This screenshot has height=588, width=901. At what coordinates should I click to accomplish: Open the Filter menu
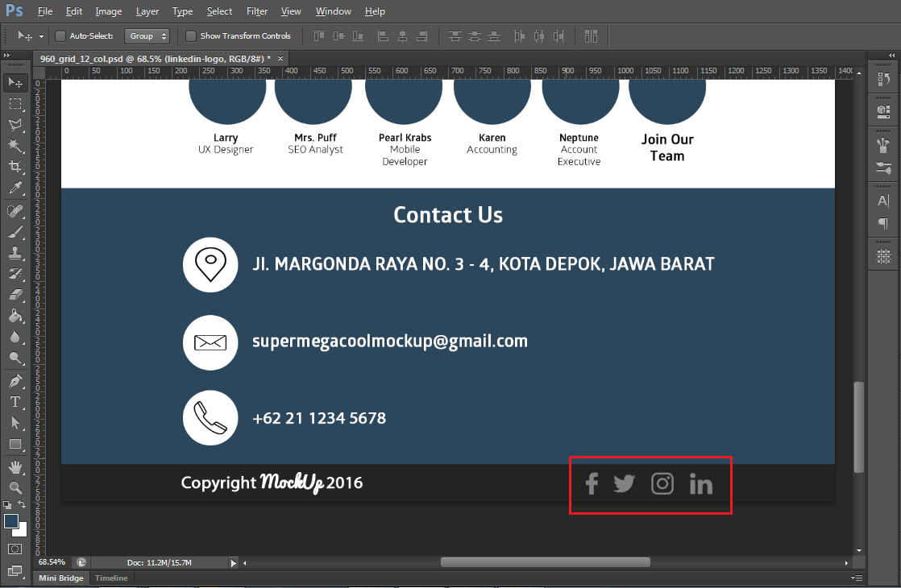point(256,11)
